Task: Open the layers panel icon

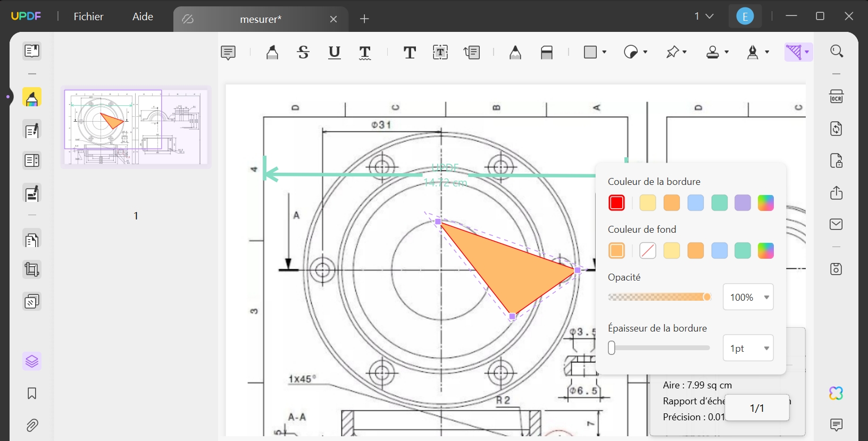Action: pos(32,362)
